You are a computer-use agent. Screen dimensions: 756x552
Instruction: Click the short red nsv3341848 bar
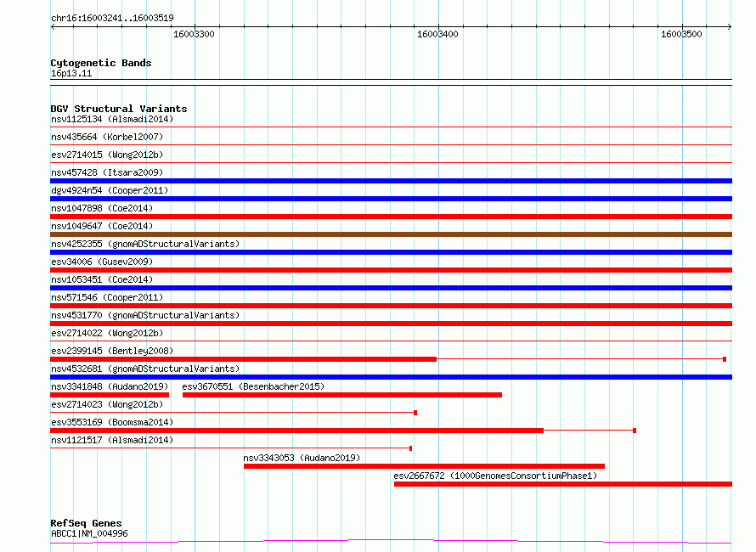pyautogui.click(x=110, y=395)
